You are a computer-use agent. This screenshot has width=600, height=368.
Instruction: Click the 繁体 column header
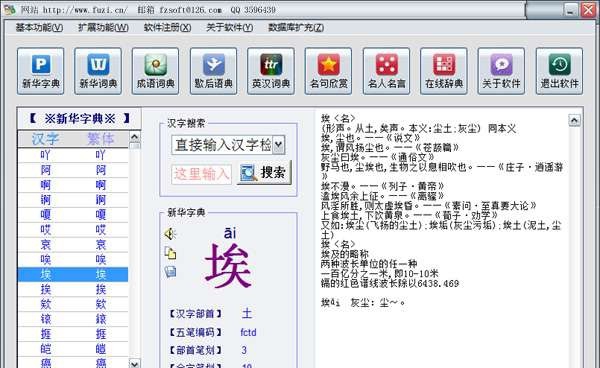(x=101, y=139)
